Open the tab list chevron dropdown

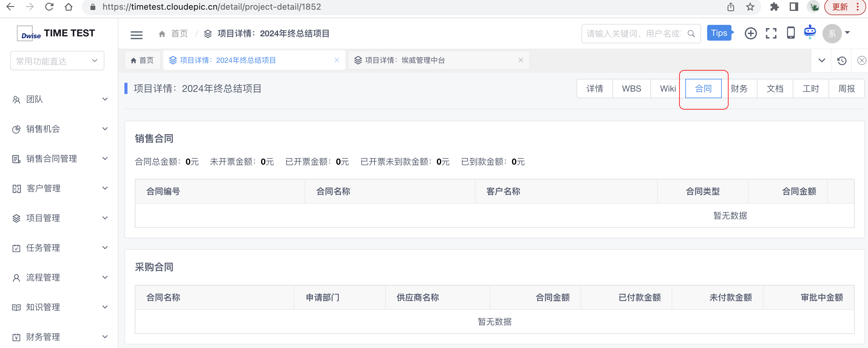[x=822, y=61]
